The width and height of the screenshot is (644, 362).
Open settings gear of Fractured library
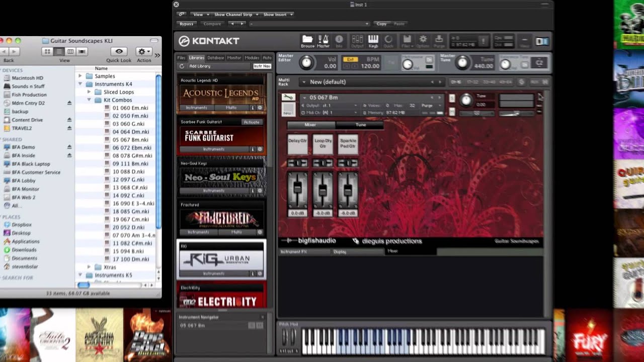click(260, 232)
